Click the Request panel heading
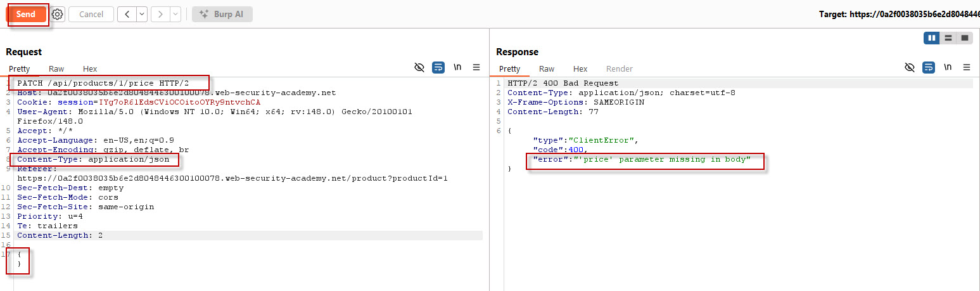This screenshot has width=980, height=291. click(x=24, y=52)
